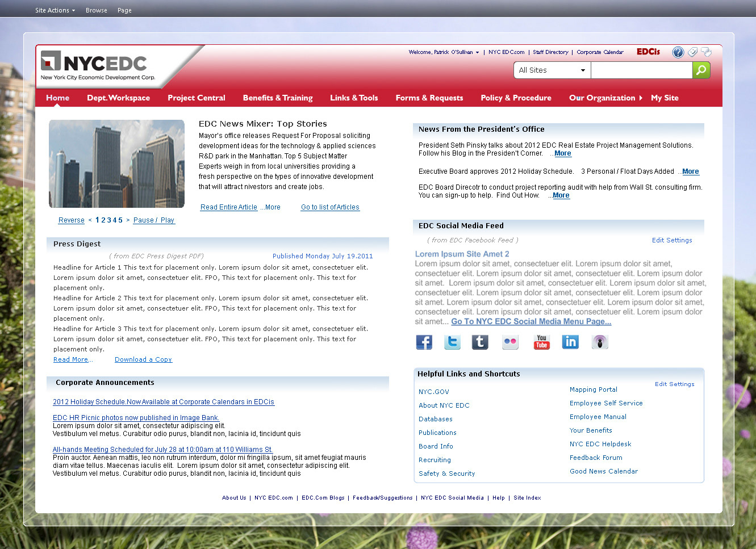This screenshot has width=756, height=549.
Task: Jump to news story number 3
Action: tap(109, 220)
